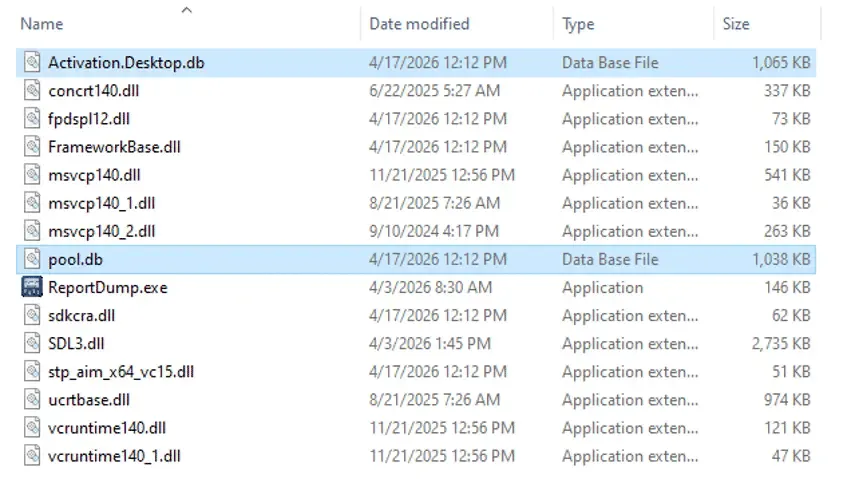852x480 pixels.
Task: Click the FrameworkBase.dll file icon
Action: (32, 147)
